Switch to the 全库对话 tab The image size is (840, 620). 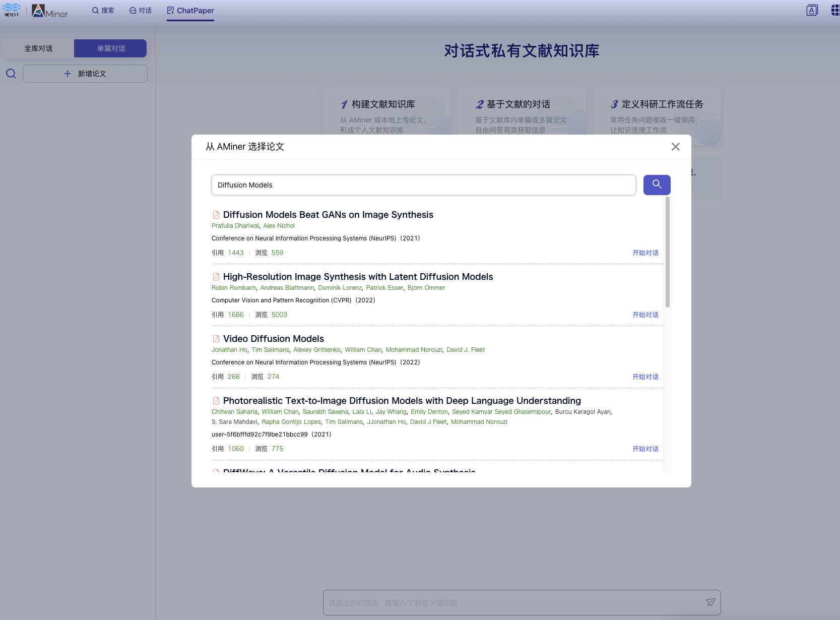[x=37, y=48]
